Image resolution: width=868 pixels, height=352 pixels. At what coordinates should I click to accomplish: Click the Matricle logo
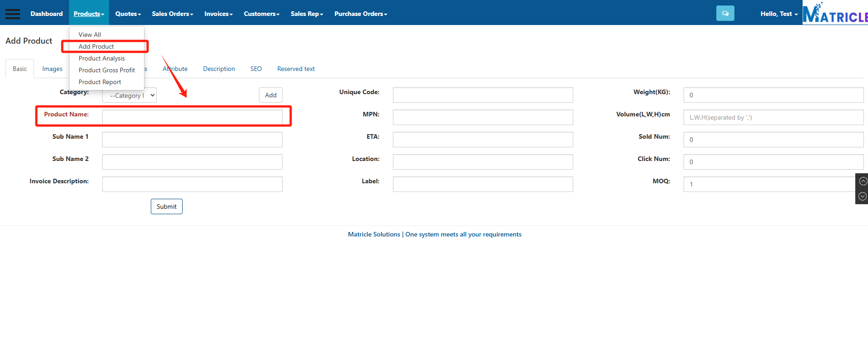click(835, 13)
